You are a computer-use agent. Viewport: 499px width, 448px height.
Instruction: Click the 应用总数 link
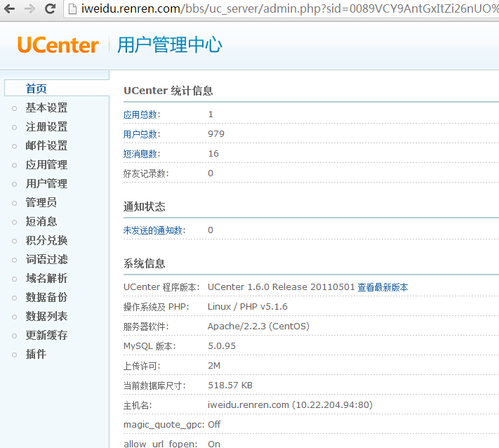pos(140,114)
